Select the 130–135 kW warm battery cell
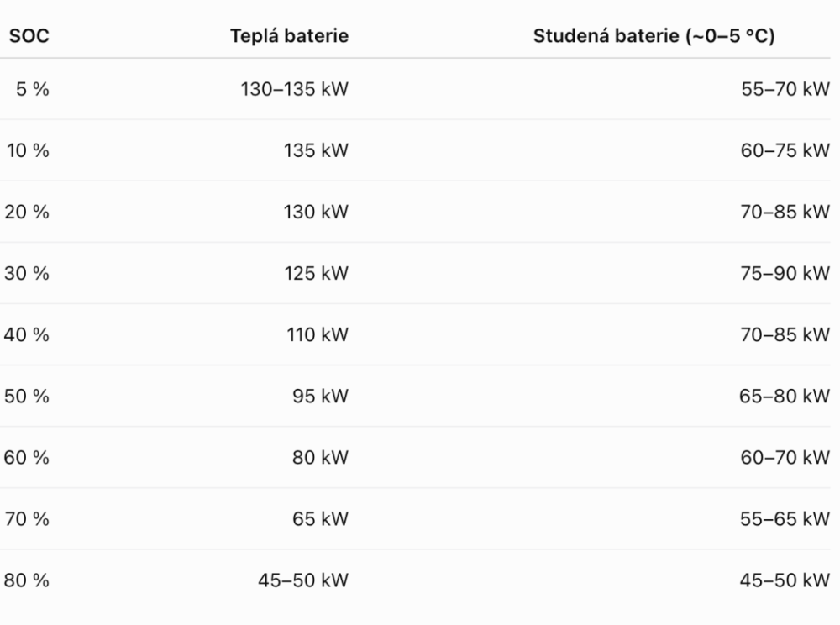The image size is (840, 625). [x=294, y=89]
